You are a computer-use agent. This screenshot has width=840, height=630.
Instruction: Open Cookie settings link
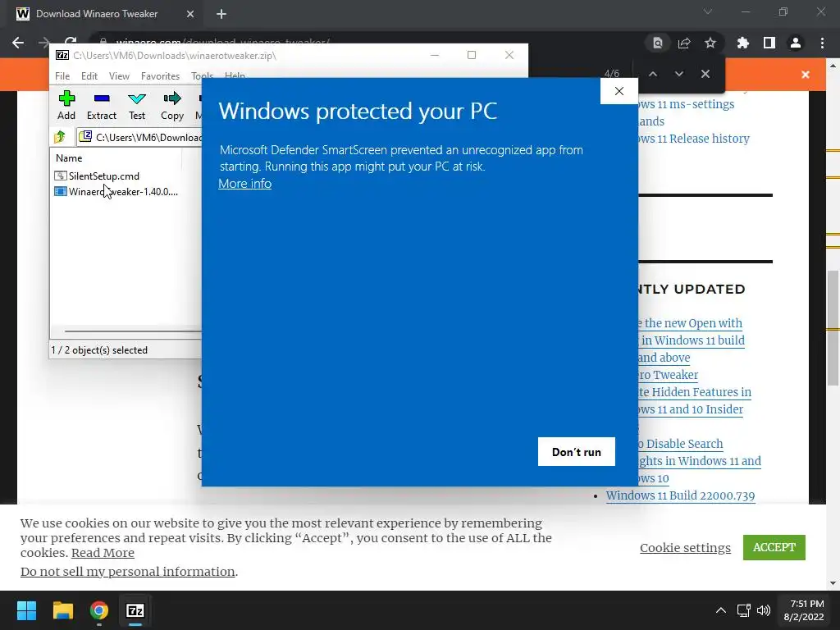[x=685, y=547]
